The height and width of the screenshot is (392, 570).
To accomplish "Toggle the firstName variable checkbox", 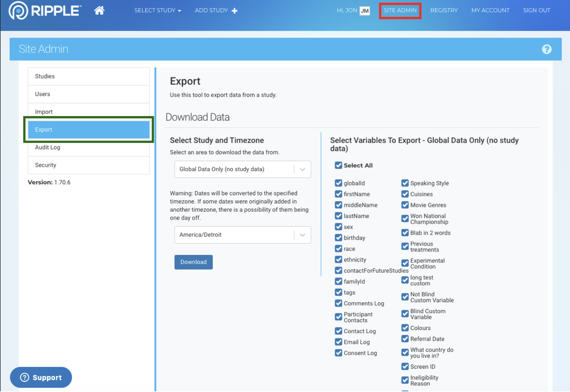I will (x=338, y=194).
